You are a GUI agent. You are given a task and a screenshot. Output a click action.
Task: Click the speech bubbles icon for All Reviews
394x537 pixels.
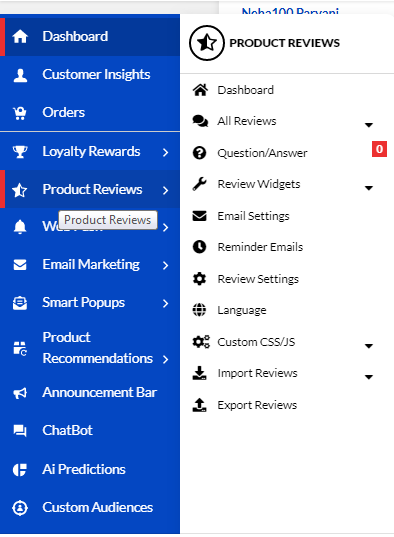(200, 121)
